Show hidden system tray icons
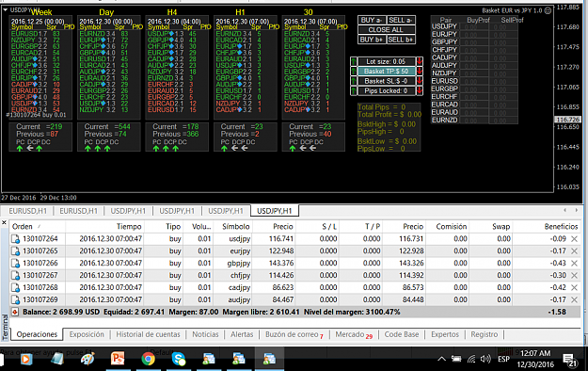This screenshot has width=588, height=371. [x=441, y=359]
